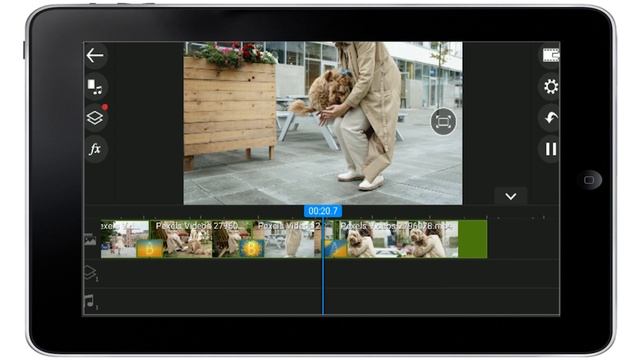The width and height of the screenshot is (640, 360).
Task: Collapse the panel with the down chevron
Action: (511, 196)
